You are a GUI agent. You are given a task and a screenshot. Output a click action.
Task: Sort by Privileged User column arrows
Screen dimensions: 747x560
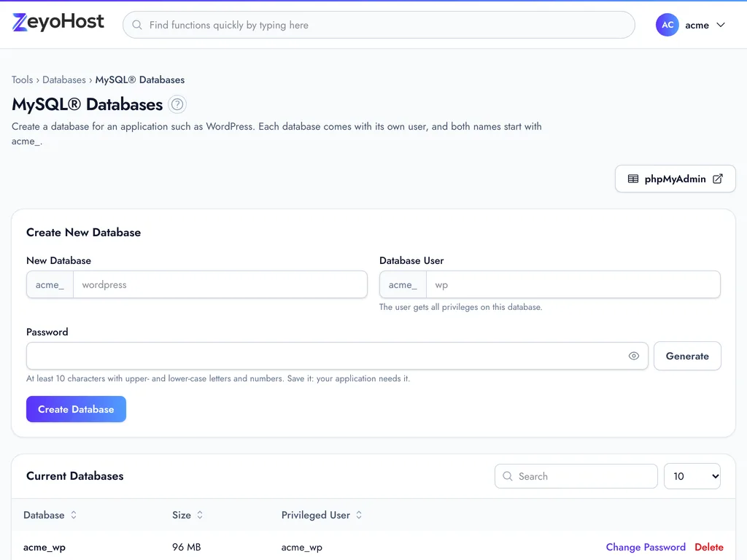click(x=359, y=515)
